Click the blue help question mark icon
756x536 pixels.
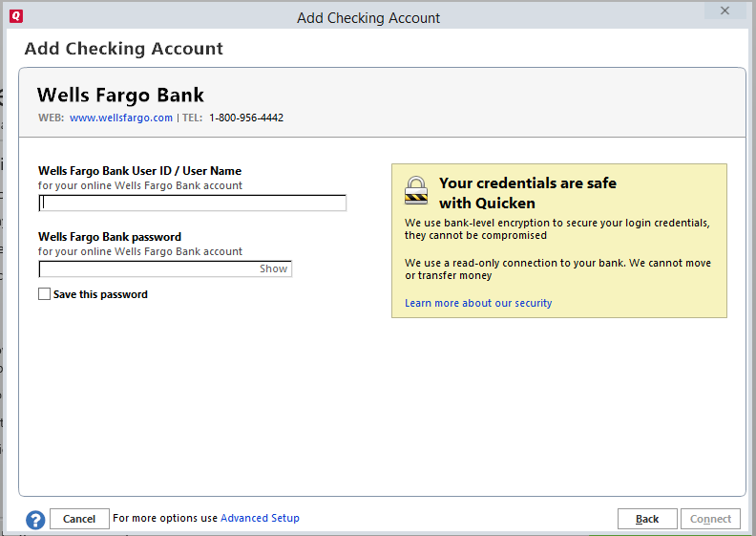click(35, 520)
